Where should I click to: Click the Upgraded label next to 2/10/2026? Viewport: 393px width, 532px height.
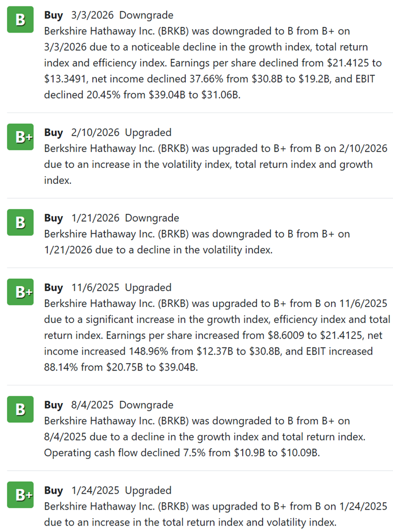tap(148, 132)
